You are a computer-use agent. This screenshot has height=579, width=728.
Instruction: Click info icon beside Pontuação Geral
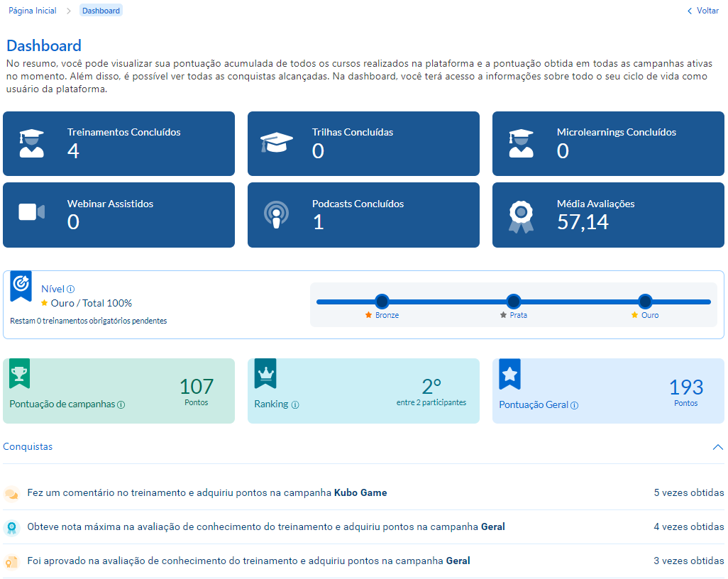click(x=575, y=405)
